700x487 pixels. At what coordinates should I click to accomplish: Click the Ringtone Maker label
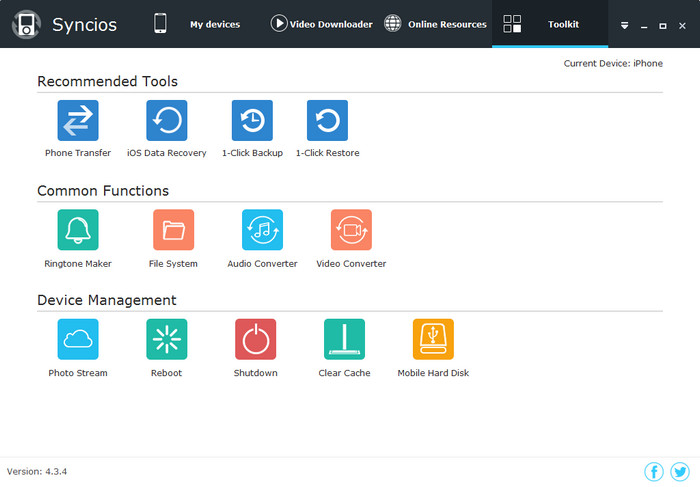78,264
